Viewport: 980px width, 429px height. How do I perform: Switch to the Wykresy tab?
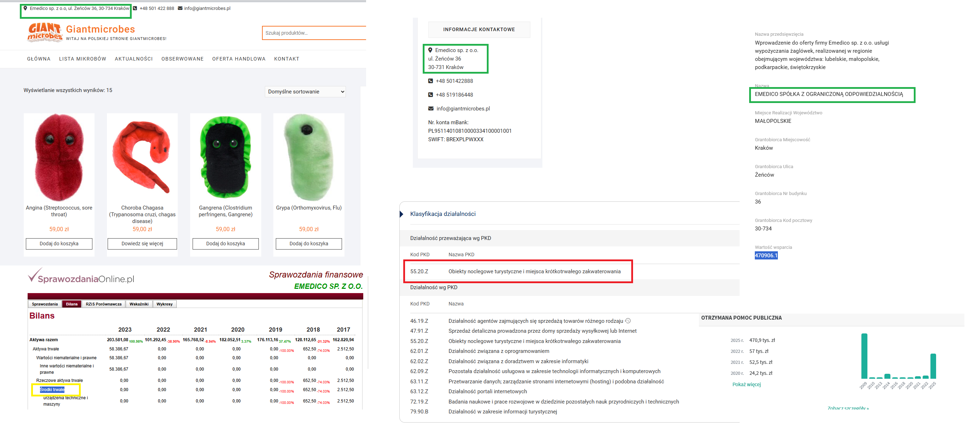click(x=164, y=304)
